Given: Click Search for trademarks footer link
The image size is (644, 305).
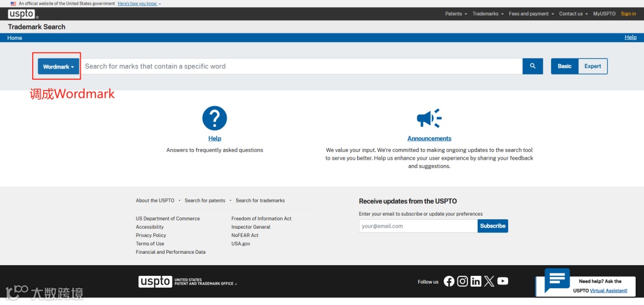Looking at the screenshot, I should [x=260, y=200].
